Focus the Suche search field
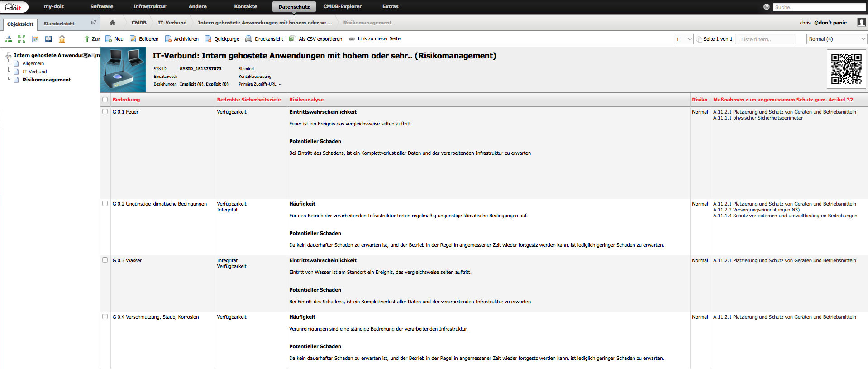868x369 pixels. (x=819, y=7)
